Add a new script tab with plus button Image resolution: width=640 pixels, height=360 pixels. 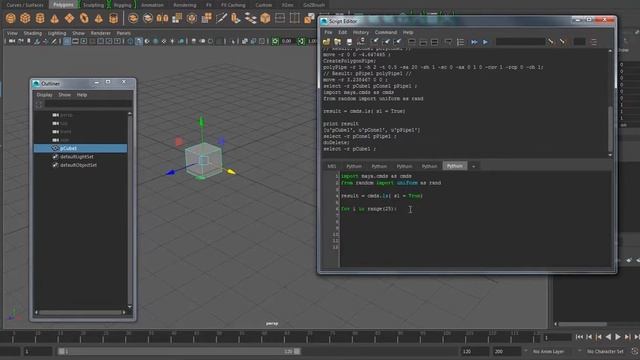point(473,166)
